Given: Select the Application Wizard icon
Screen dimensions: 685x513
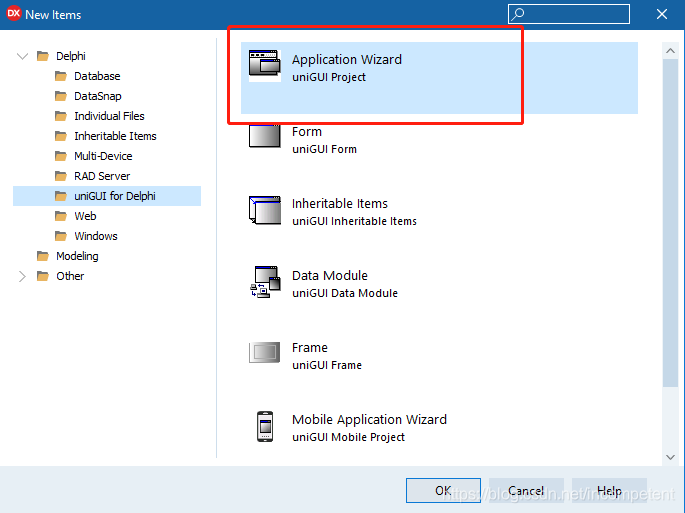Looking at the screenshot, I should click(265, 66).
